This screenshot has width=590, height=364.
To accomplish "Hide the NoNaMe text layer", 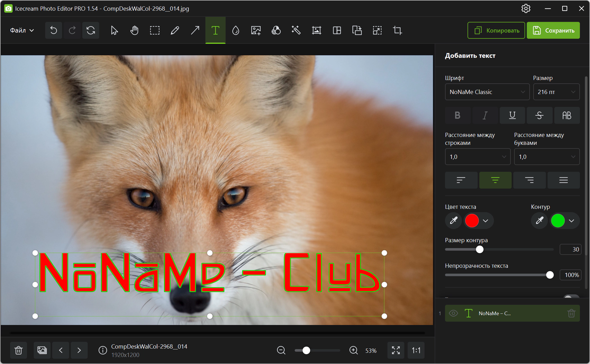I will pos(453,313).
